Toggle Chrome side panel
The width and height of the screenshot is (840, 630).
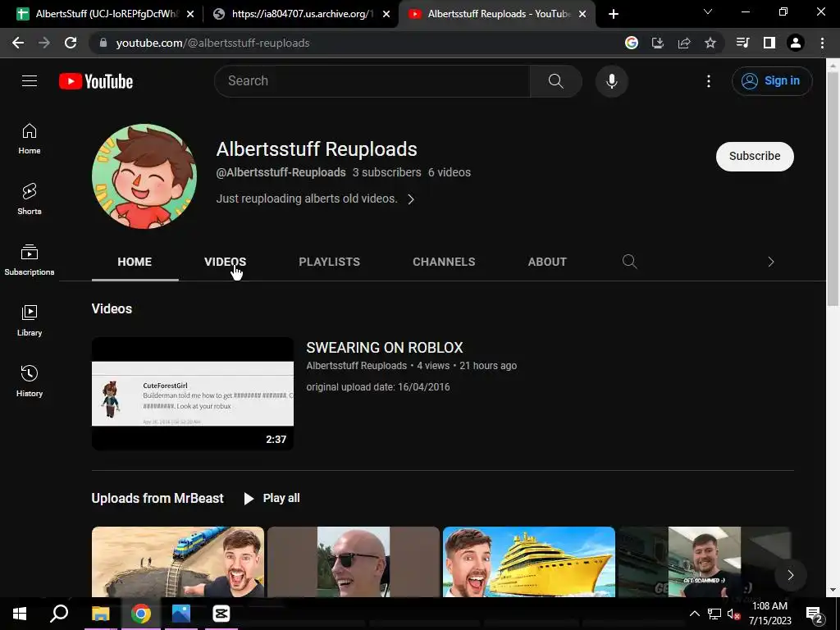coord(769,43)
